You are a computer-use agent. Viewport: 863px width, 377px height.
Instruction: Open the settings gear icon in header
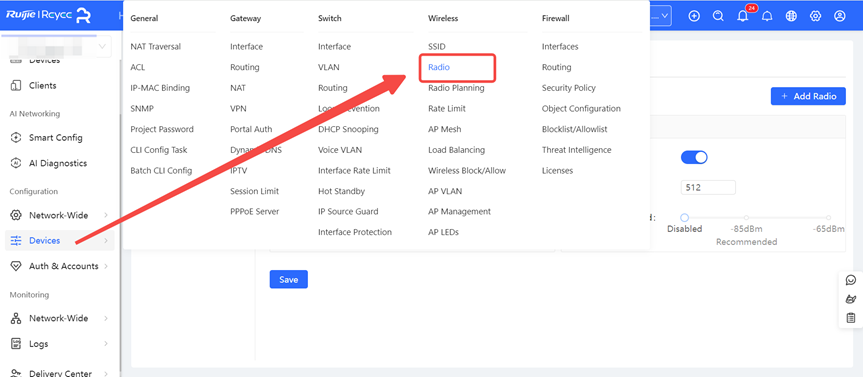tap(816, 16)
